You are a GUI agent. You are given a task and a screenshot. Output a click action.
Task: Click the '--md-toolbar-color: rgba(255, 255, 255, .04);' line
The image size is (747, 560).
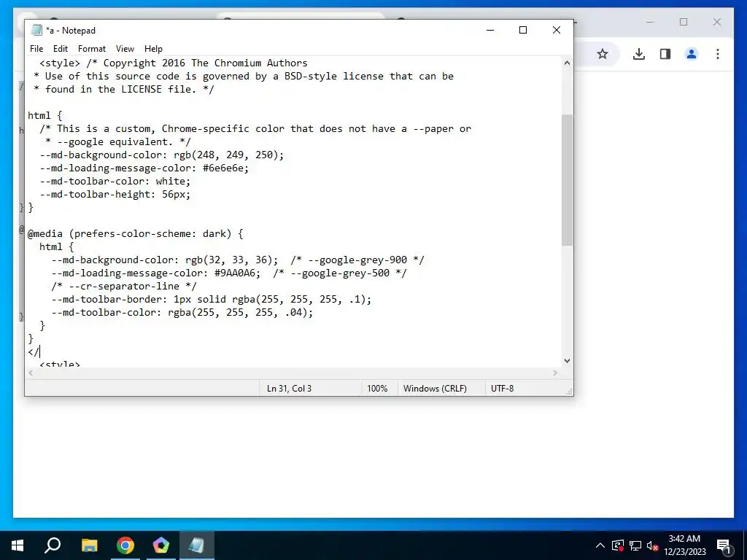[x=182, y=312]
